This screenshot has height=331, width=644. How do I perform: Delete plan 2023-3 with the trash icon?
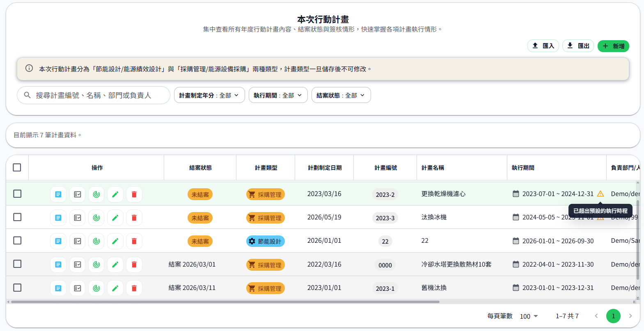pos(134,218)
